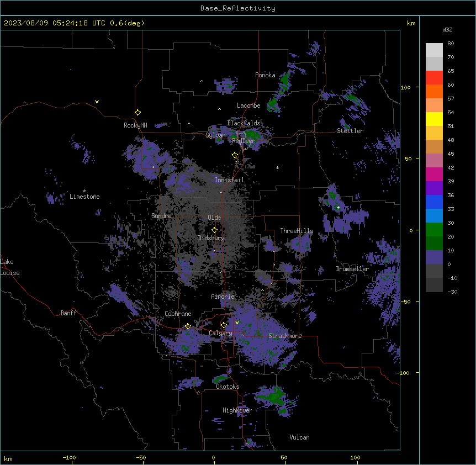This screenshot has width=476, height=465.
Task: Select the yellow diamond marker below Cochrane
Action: coord(188,326)
